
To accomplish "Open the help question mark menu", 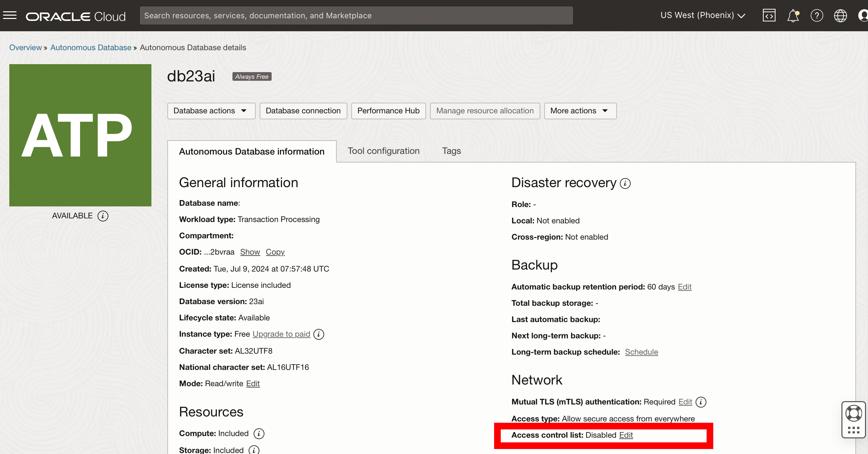I will (x=817, y=16).
